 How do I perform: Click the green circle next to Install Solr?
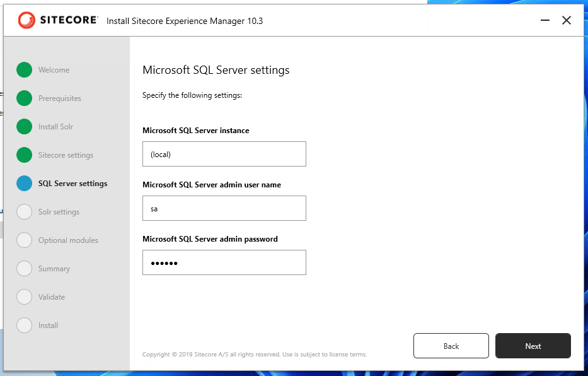24,127
